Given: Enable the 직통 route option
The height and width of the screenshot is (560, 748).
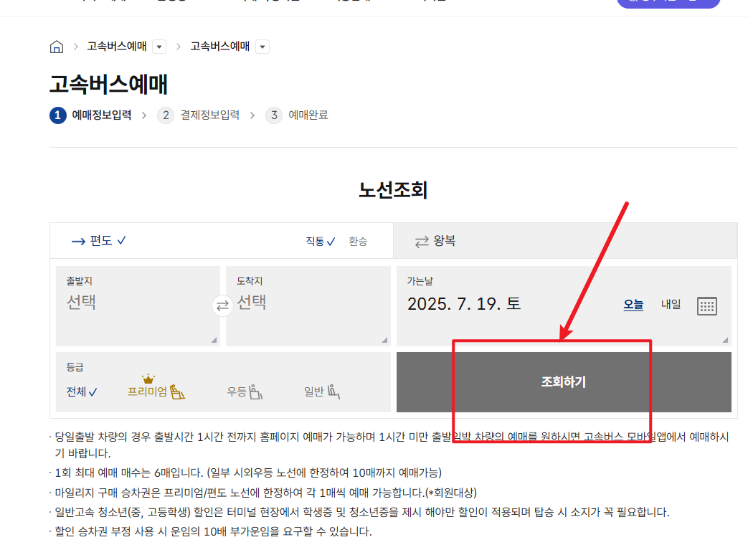Looking at the screenshot, I should click(x=314, y=241).
